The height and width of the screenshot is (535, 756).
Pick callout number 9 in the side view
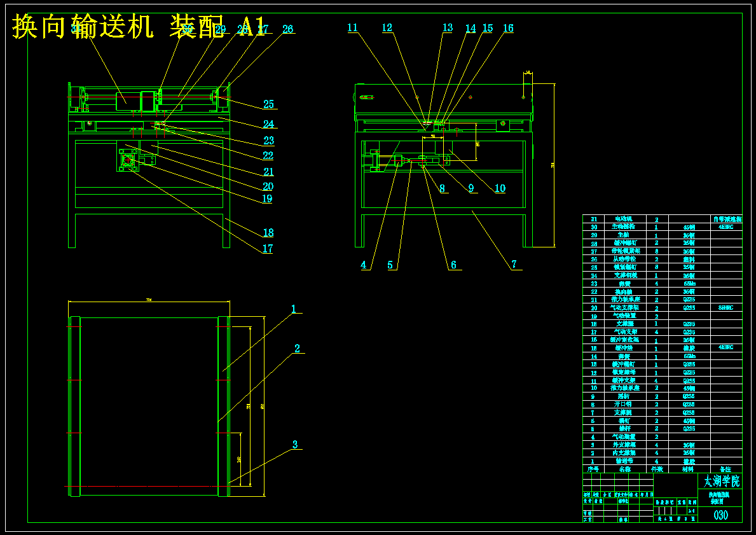[x=471, y=188]
